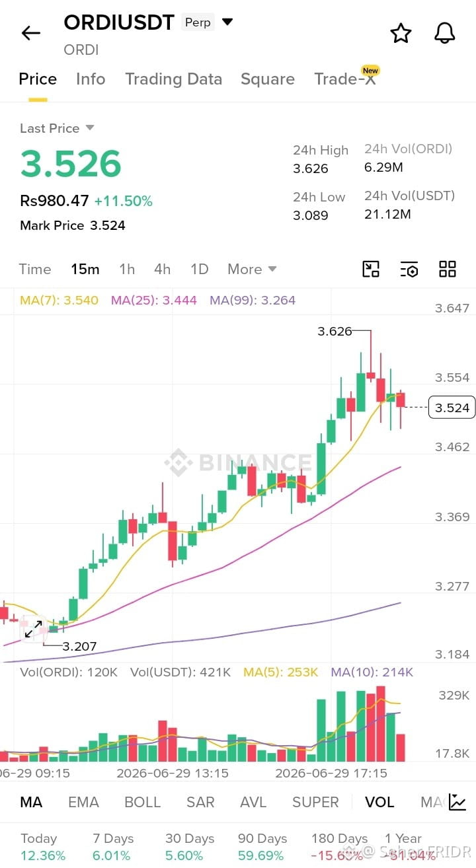476x868 pixels.
Task: Toggle the SUPER indicator
Action: (x=315, y=802)
